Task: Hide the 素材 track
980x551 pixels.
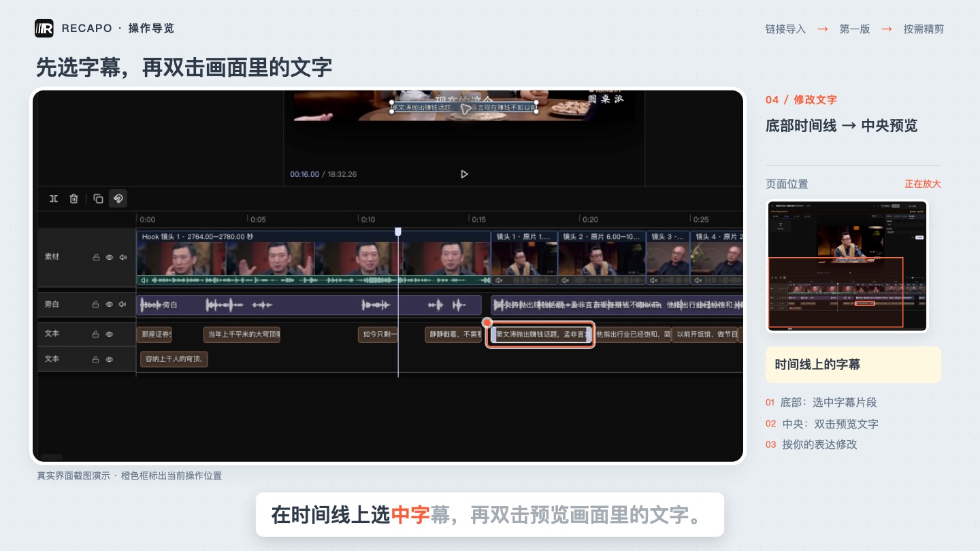Action: coord(109,258)
